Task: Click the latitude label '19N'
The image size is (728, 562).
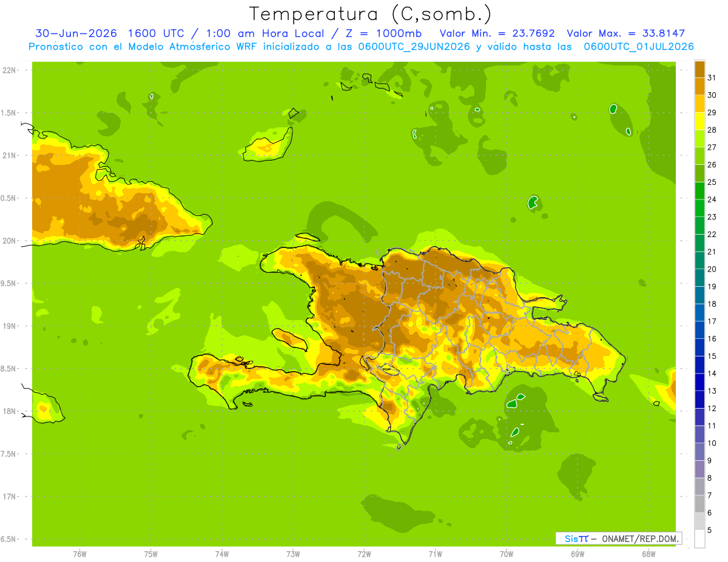Action: coord(8,326)
